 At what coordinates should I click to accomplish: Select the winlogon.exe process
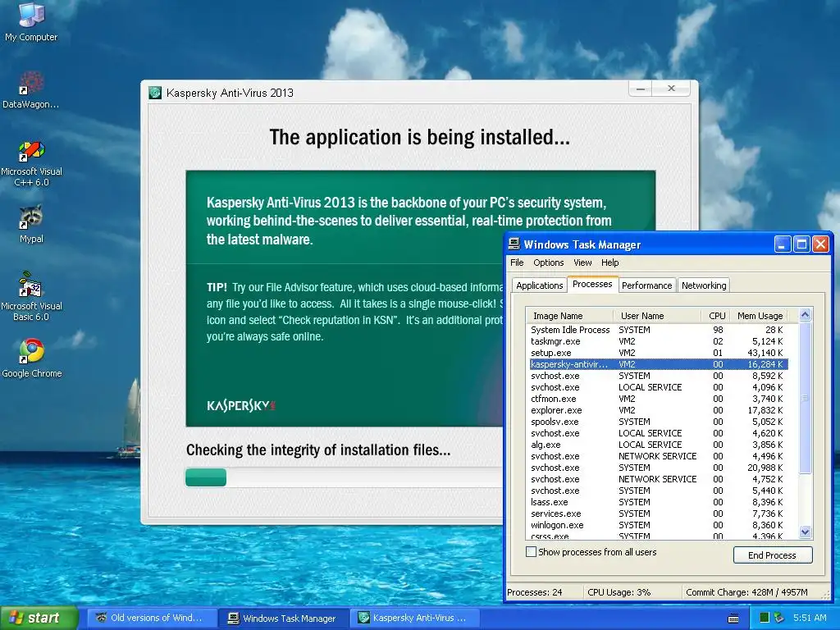pyautogui.click(x=659, y=525)
